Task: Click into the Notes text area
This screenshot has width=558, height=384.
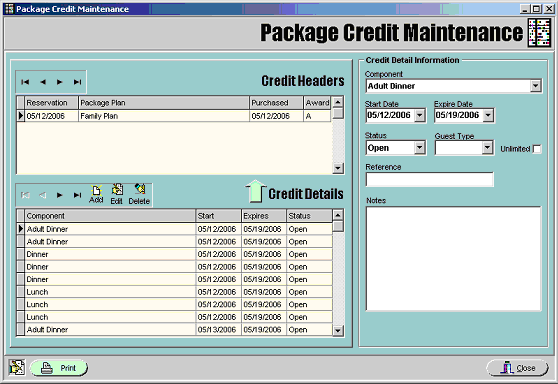Action: click(453, 259)
